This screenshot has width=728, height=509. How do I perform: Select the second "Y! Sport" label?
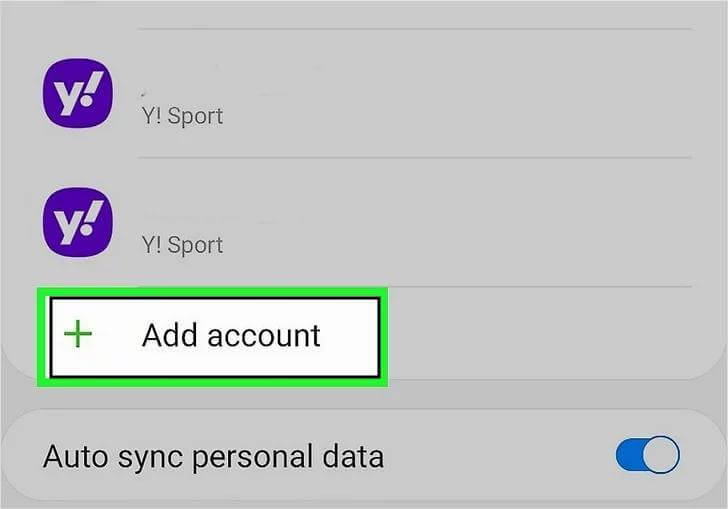pos(182,245)
